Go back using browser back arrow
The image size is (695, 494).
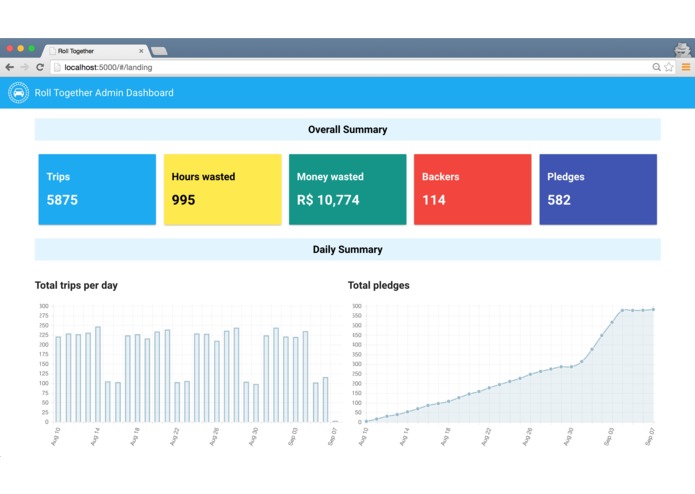pos(9,67)
